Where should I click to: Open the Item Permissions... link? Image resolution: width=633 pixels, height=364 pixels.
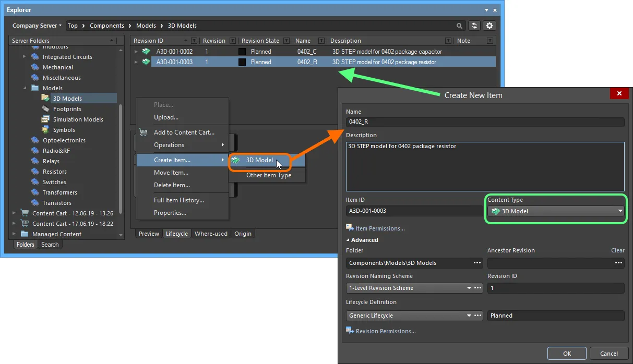380,228
